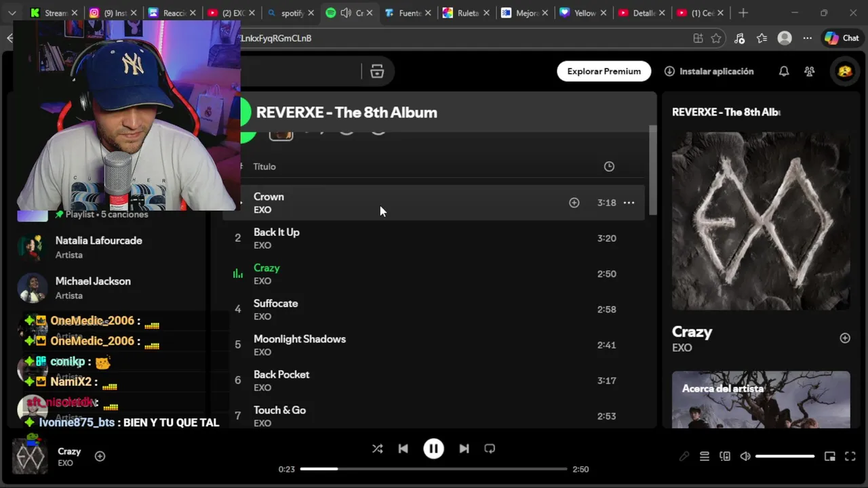
Task: Open the EXO album art in right panel
Action: point(761,221)
